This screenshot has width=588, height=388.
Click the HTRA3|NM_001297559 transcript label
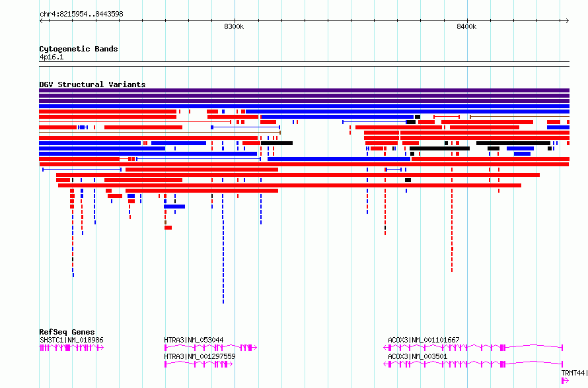click(x=200, y=356)
